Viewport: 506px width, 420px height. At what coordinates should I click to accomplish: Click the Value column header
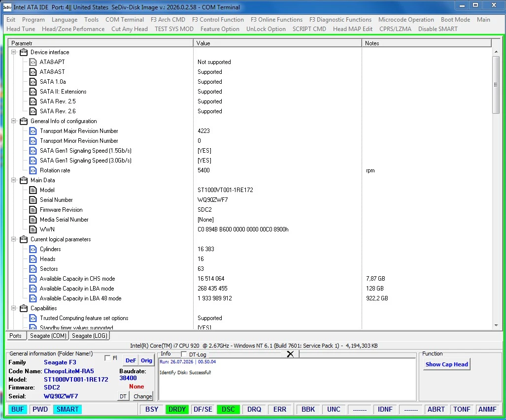click(277, 43)
